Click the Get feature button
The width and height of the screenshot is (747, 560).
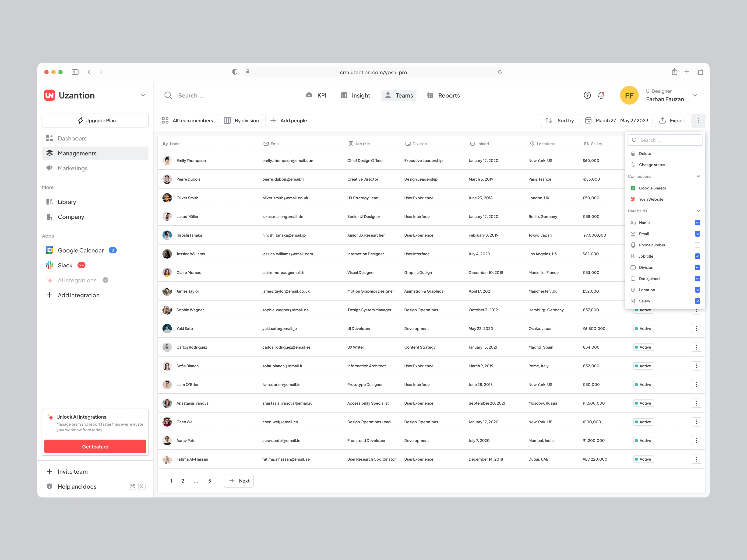point(95,447)
